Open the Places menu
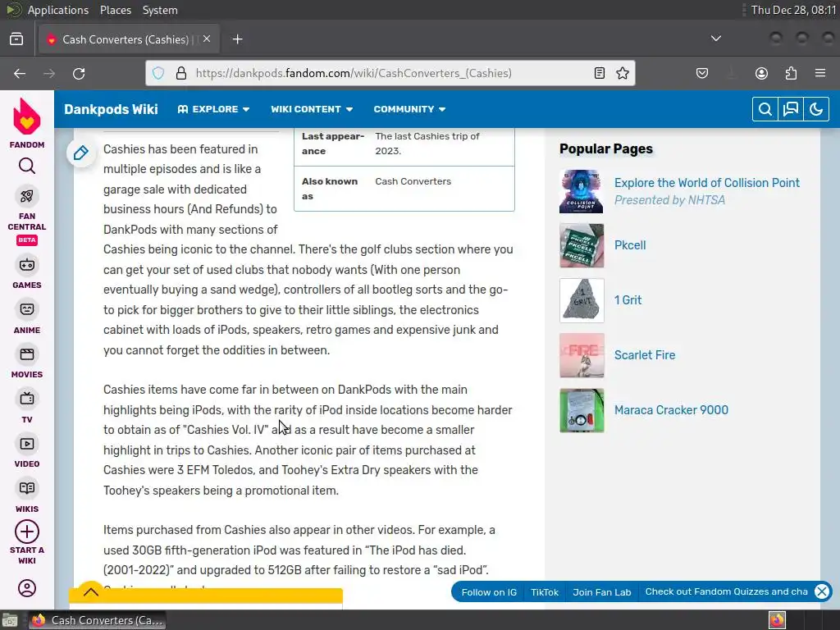This screenshot has height=630, width=840. click(x=115, y=10)
